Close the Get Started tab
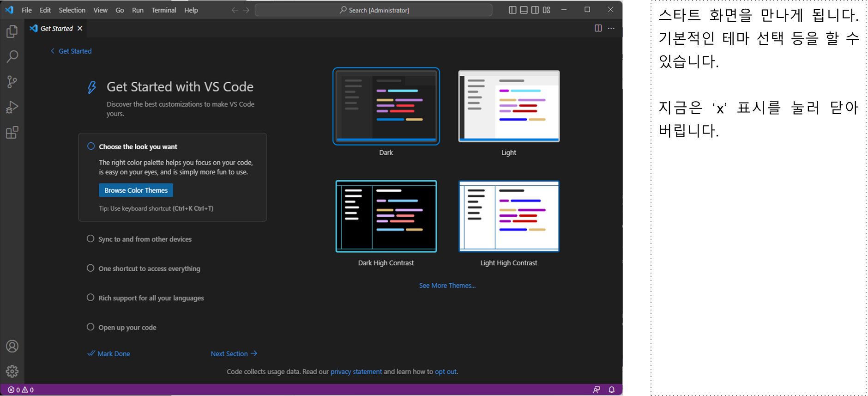 click(80, 29)
